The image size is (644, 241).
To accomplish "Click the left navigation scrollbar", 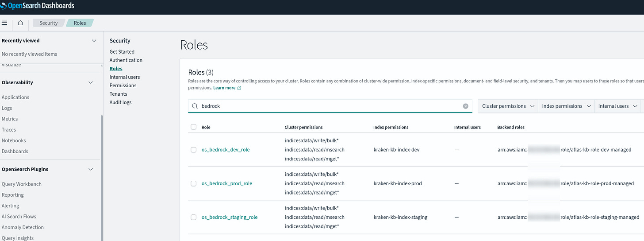I will coord(102,177).
